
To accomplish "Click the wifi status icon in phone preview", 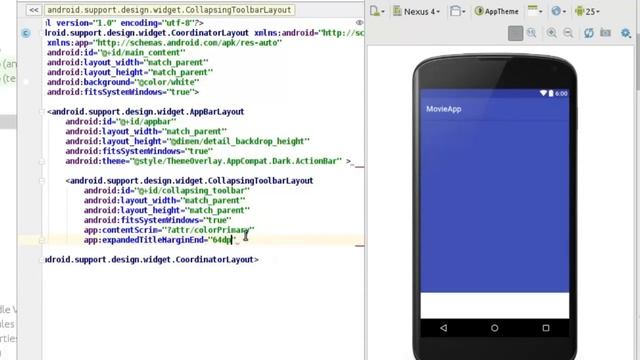I will [543, 93].
